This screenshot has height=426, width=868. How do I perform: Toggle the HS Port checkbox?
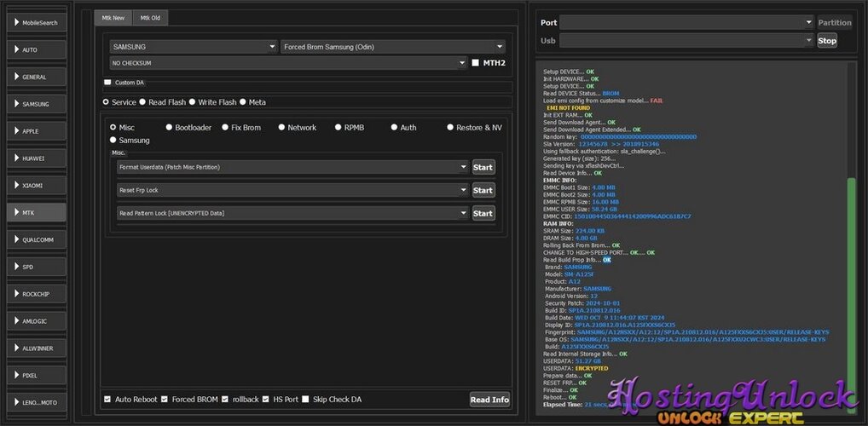point(266,399)
